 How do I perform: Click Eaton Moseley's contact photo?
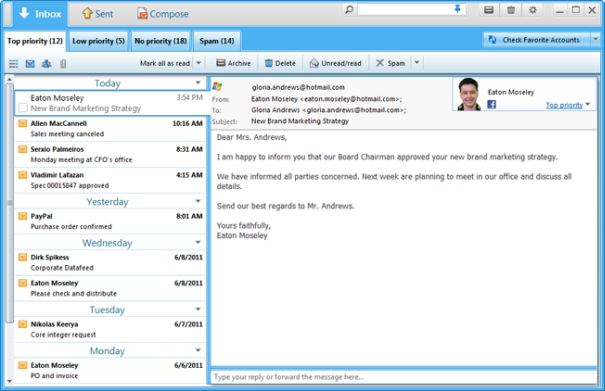(469, 94)
